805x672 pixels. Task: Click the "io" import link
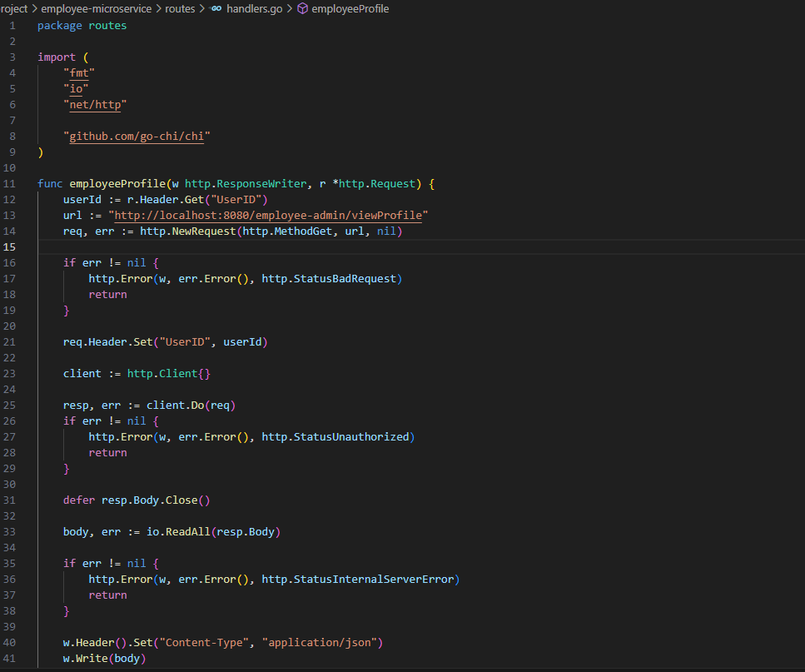tap(76, 89)
